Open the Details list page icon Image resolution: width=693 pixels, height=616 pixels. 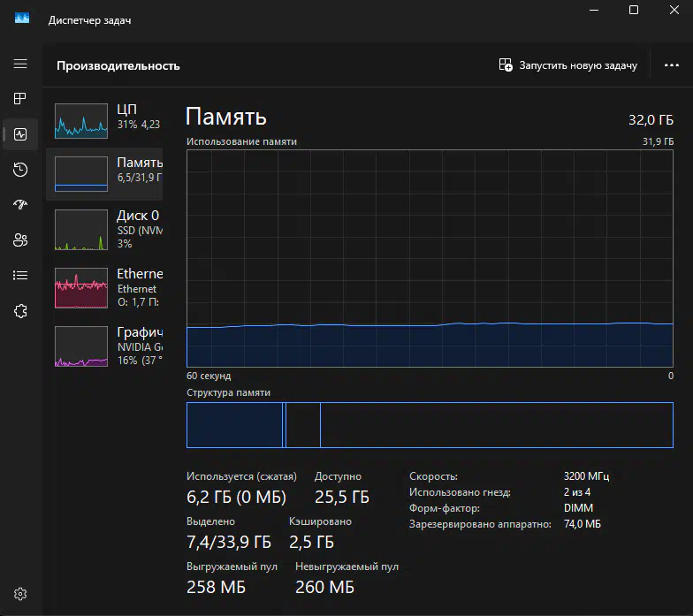[x=20, y=276]
